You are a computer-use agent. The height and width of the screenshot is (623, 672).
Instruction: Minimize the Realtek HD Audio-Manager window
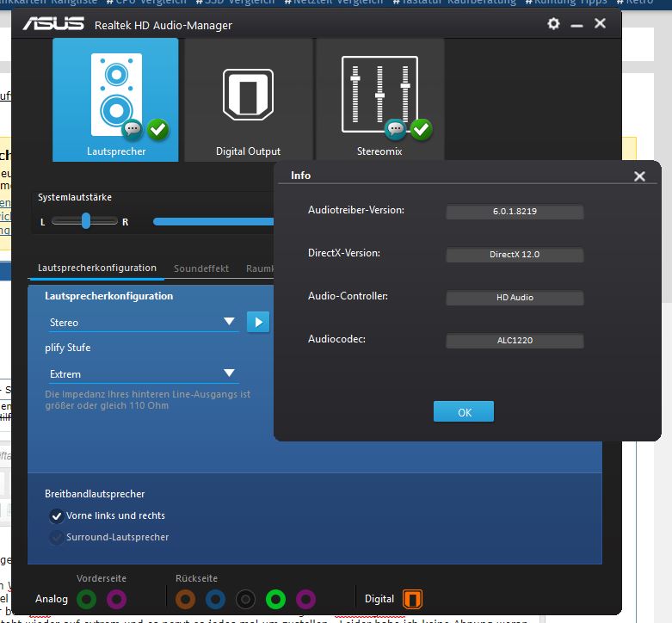(x=576, y=26)
